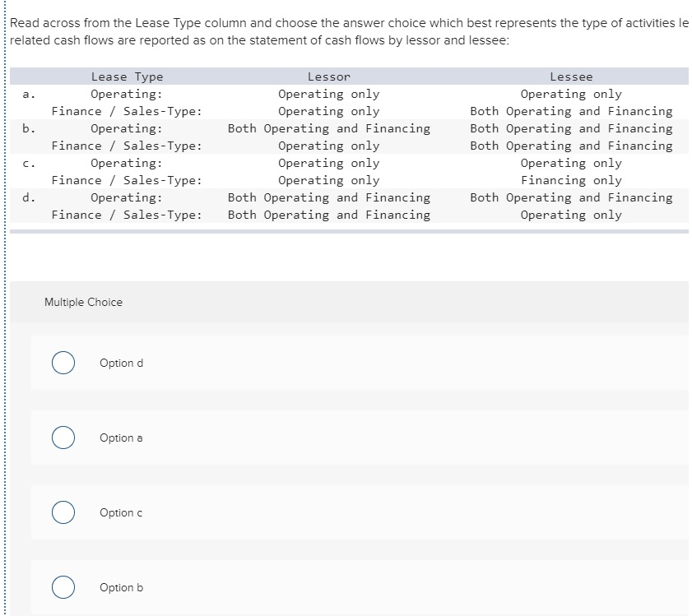
Task: Select the Option c radio button
Action: (63, 512)
